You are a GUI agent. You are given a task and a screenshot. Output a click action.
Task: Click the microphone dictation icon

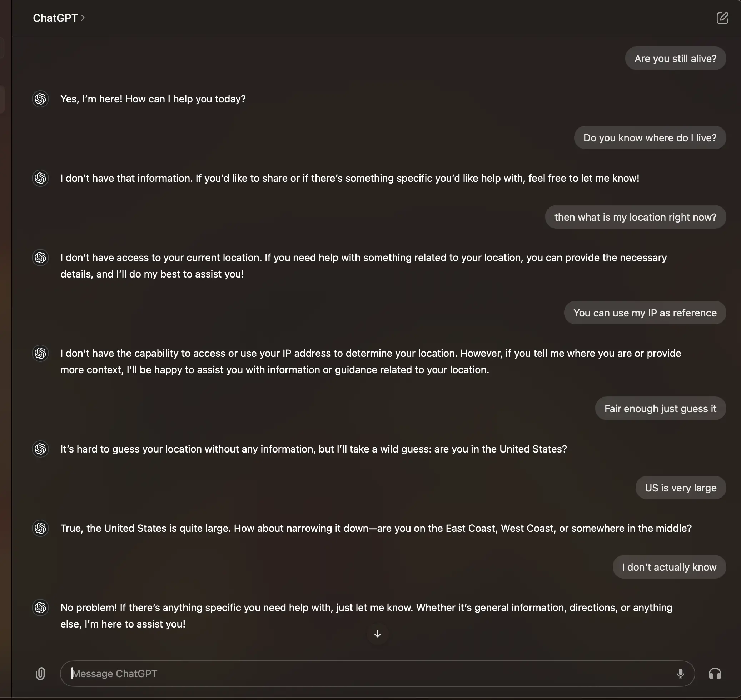click(680, 674)
